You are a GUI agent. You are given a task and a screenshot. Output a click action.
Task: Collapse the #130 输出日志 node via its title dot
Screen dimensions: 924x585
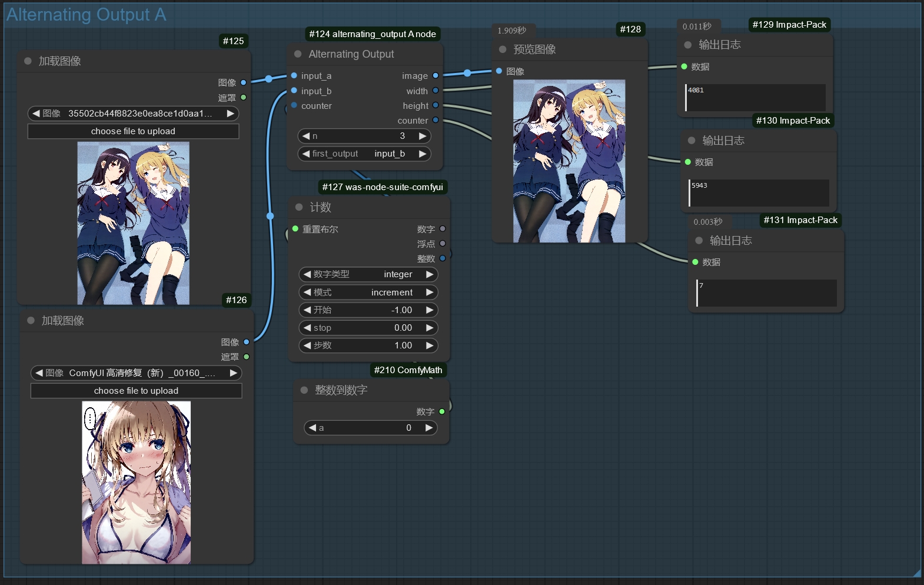pos(692,141)
